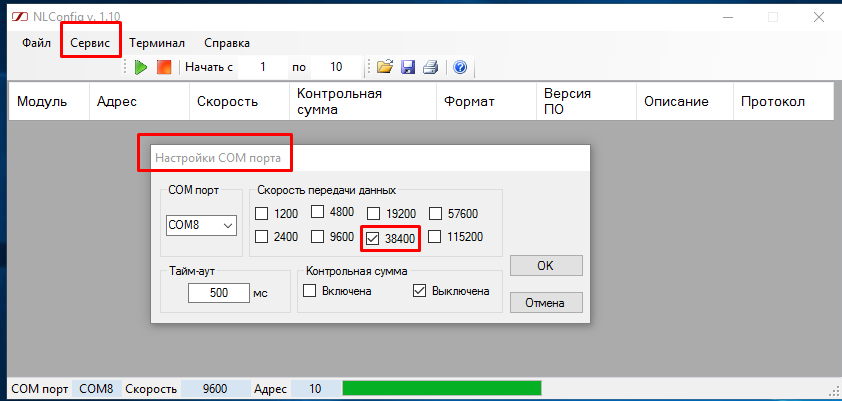
Task: Click the Описание column header
Action: coord(685,101)
